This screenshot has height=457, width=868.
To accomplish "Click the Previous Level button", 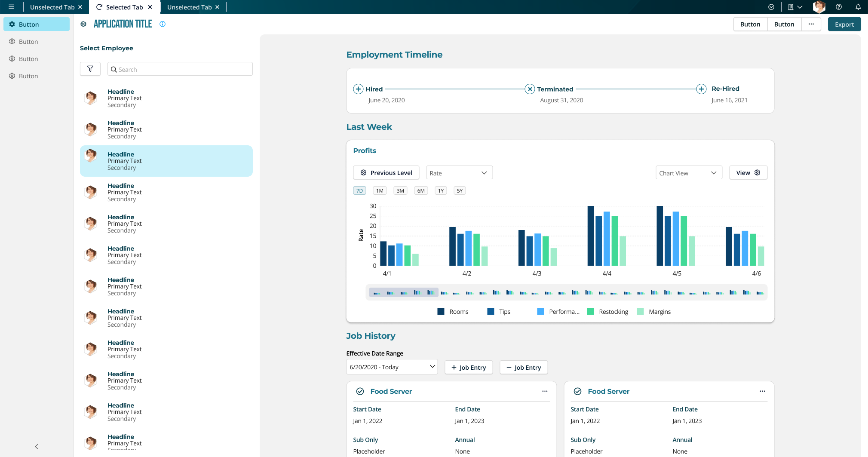I will (386, 173).
